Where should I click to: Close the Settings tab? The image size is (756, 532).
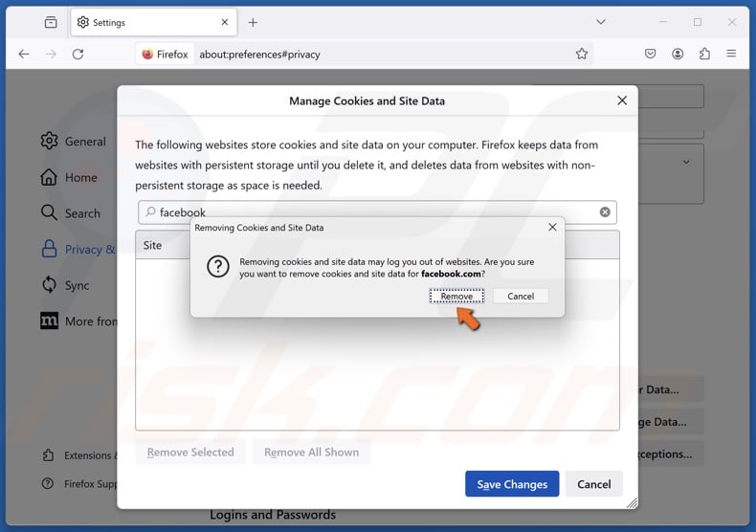[225, 22]
